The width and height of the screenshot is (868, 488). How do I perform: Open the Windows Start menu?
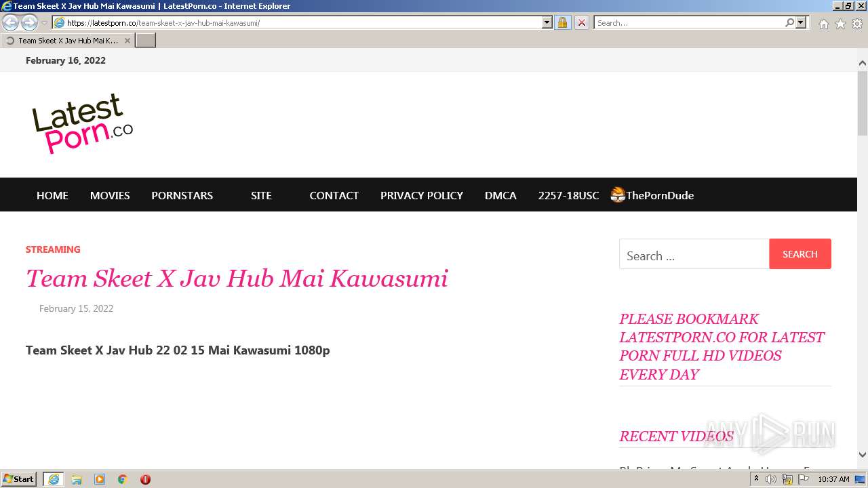pyautogui.click(x=19, y=479)
